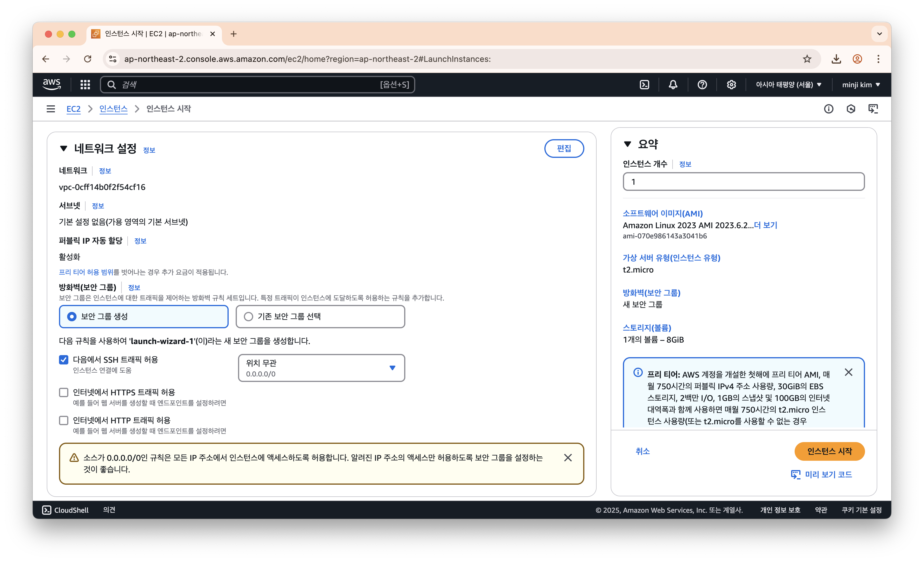The height and width of the screenshot is (562, 924).
Task: Click the 인스턴스 breadcrumb link
Action: click(x=113, y=109)
